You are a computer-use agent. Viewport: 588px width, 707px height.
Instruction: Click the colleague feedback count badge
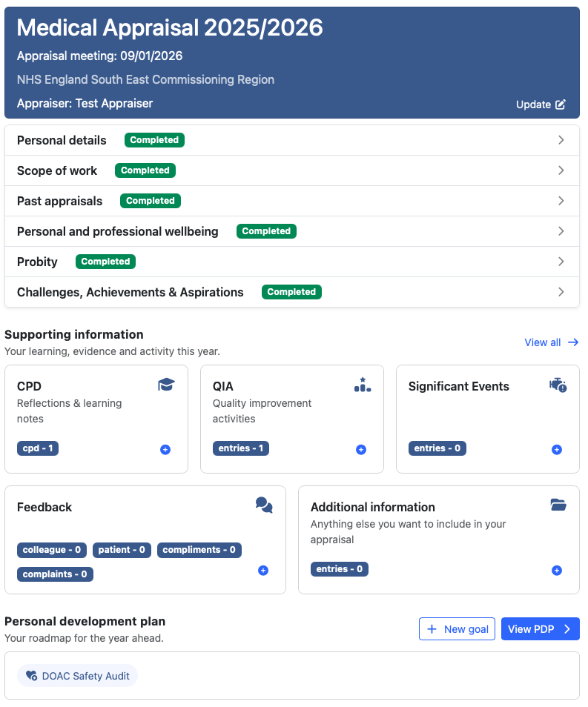pyautogui.click(x=52, y=550)
